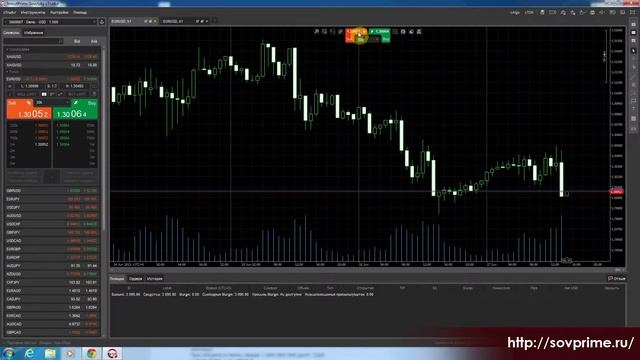640x360 pixels.
Task: Select the NZDUSD symbol row
Action: click(52, 274)
